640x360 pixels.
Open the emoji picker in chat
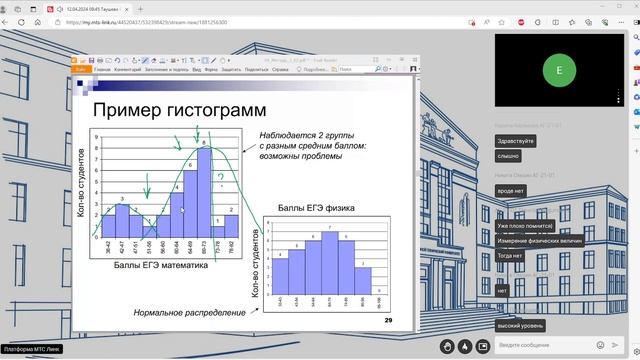point(600,345)
